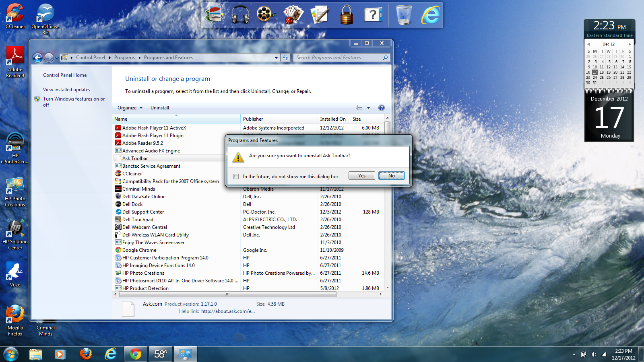The height and width of the screenshot is (362, 644).
Task: Select Adobe Flash Player 11 ActiveX row
Action: click(x=247, y=128)
